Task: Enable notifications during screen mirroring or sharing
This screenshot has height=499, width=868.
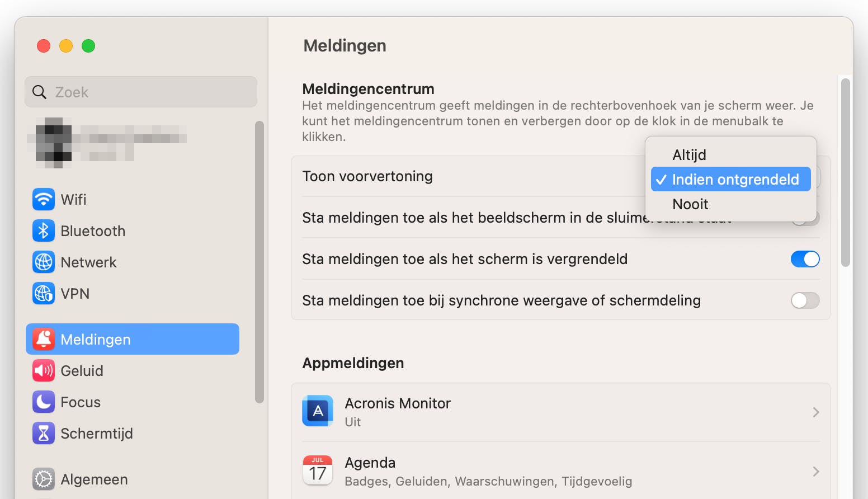Action: pos(805,300)
